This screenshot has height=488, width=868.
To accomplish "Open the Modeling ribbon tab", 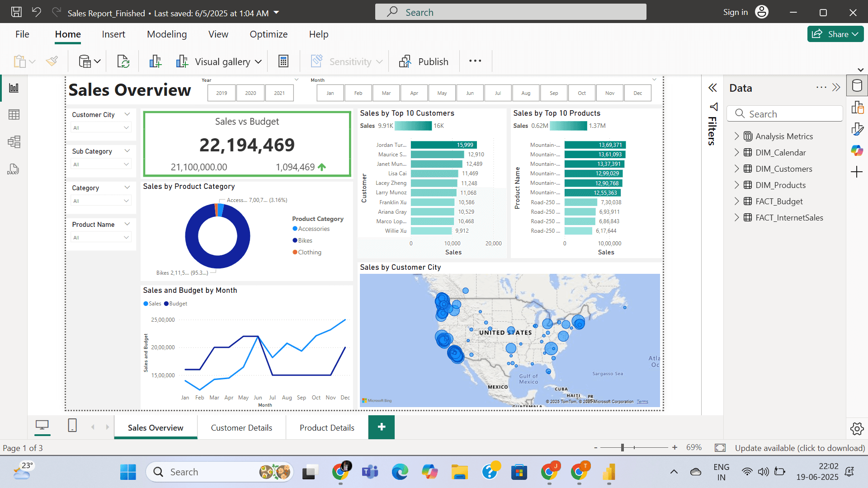I will point(166,34).
